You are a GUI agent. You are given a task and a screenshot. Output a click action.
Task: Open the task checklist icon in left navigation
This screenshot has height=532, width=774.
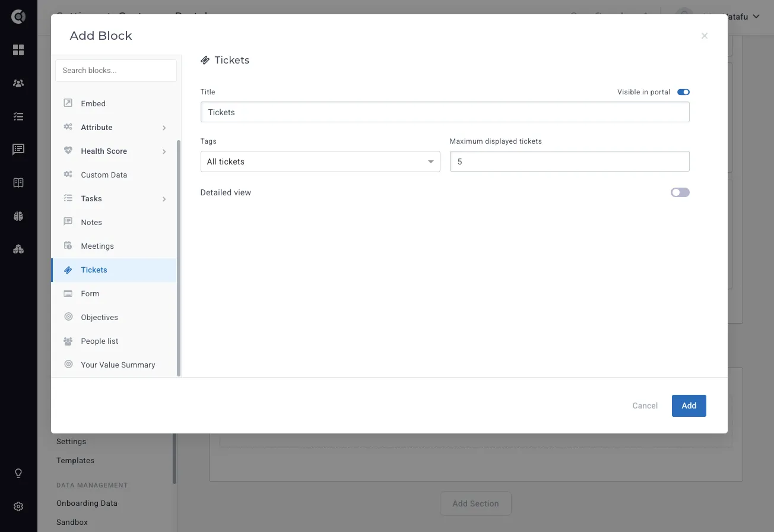18,116
